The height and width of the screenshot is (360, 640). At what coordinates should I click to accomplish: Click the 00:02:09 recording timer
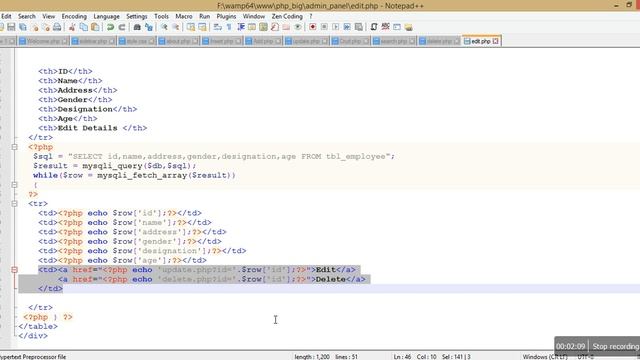click(571, 347)
